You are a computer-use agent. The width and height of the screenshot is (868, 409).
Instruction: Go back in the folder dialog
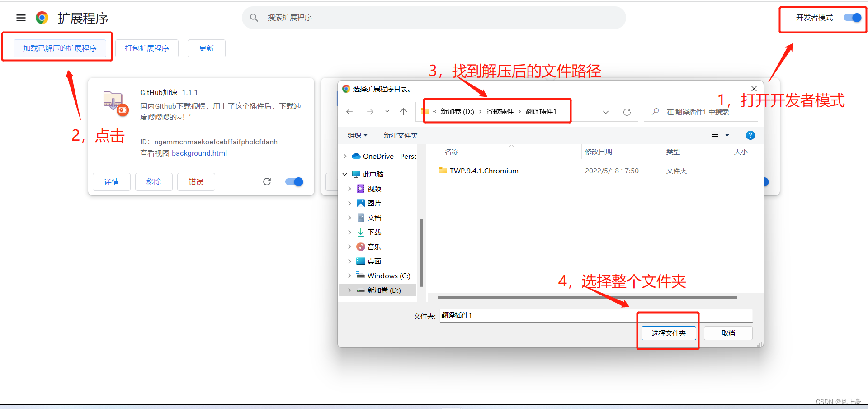349,112
